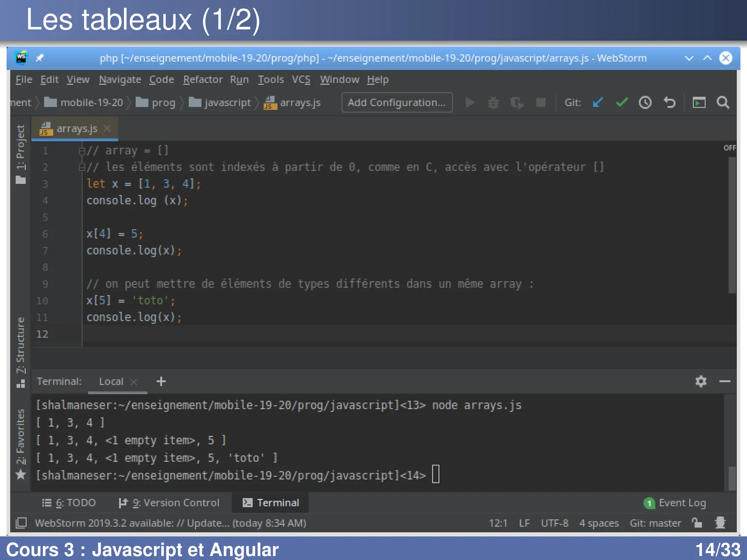
Task: Close the Local terminal tab
Action: 134,382
